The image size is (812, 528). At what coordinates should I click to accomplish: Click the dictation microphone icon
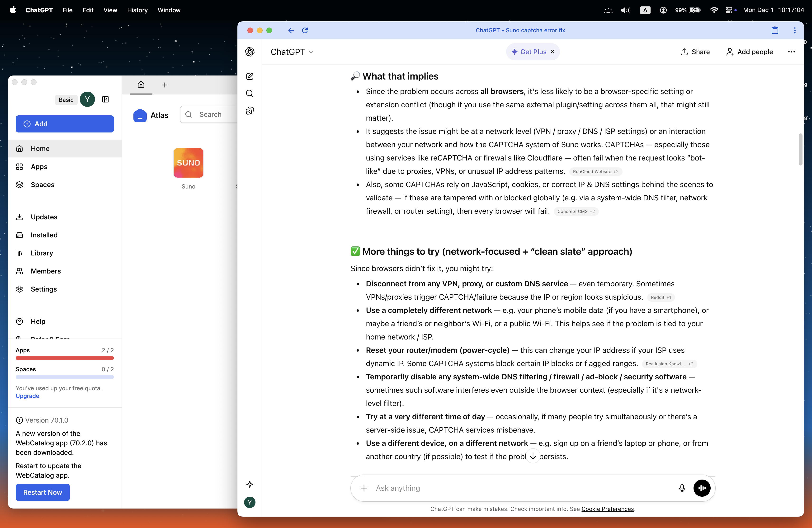(x=682, y=488)
